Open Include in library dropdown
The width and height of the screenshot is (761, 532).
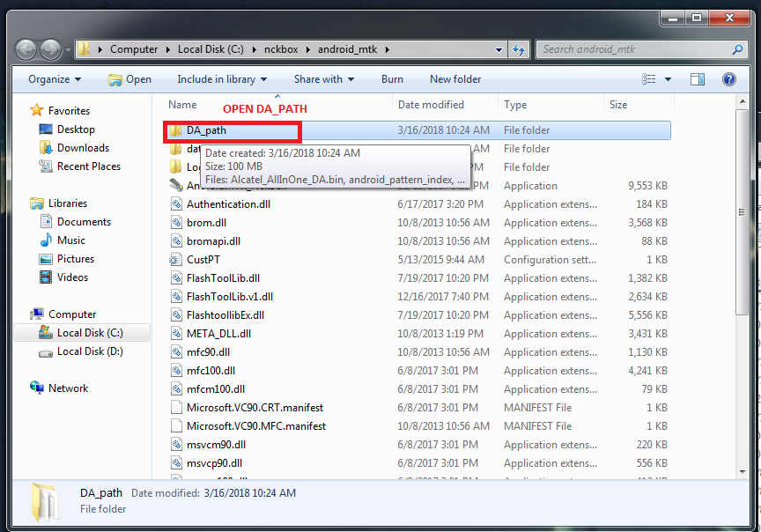pos(222,79)
